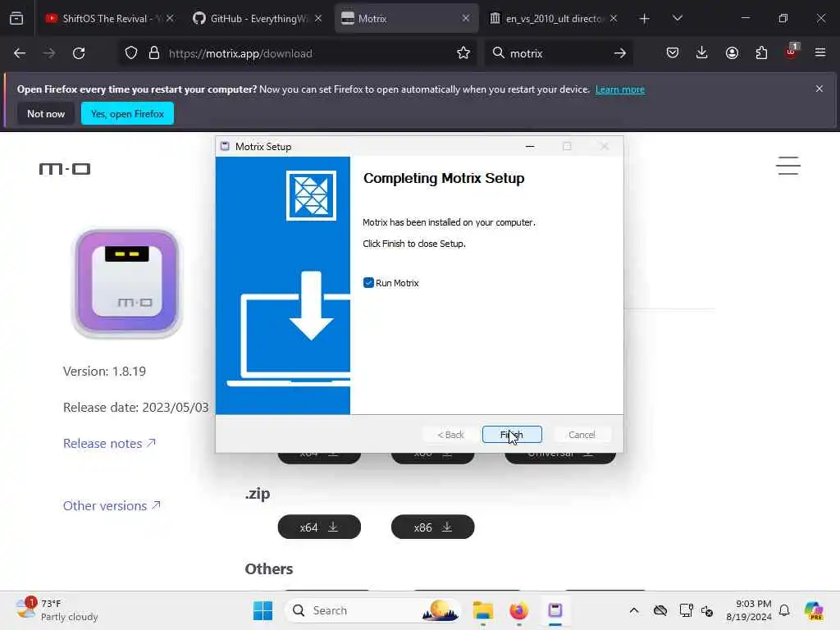This screenshot has width=840, height=630.
Task: Click the OneDrive cloud tray icon
Action: (x=660, y=610)
